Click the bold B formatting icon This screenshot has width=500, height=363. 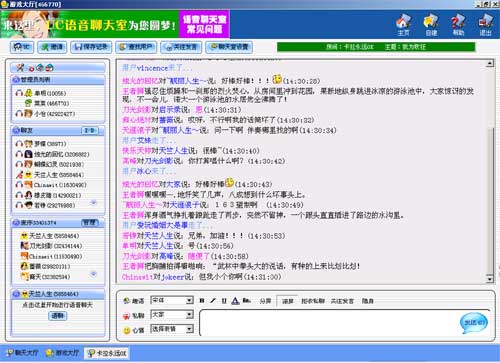(x=202, y=301)
